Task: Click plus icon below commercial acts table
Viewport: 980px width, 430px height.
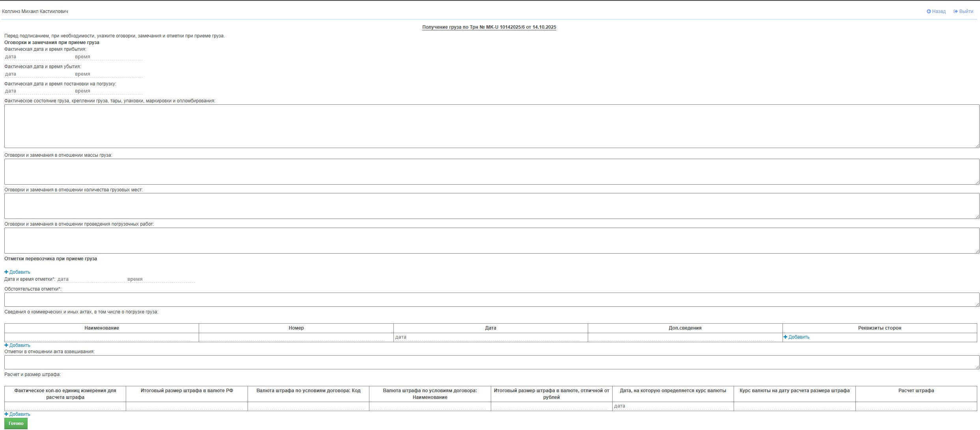Action: (6, 345)
